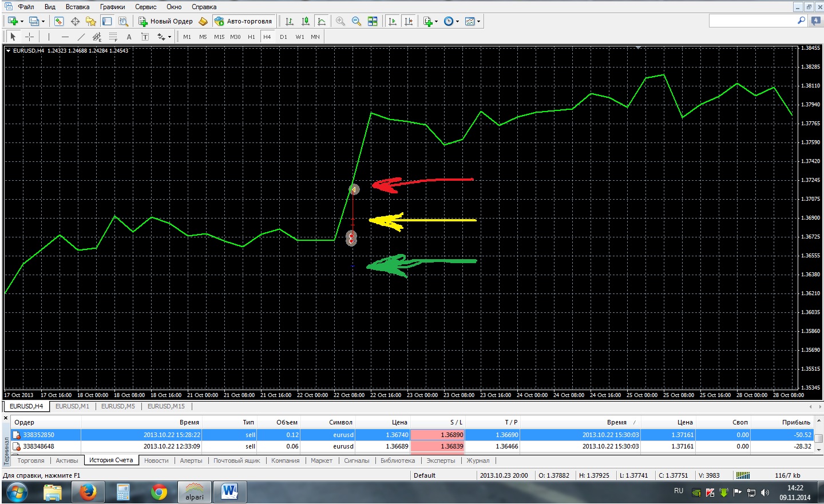Open the Сервис menu

146,7
